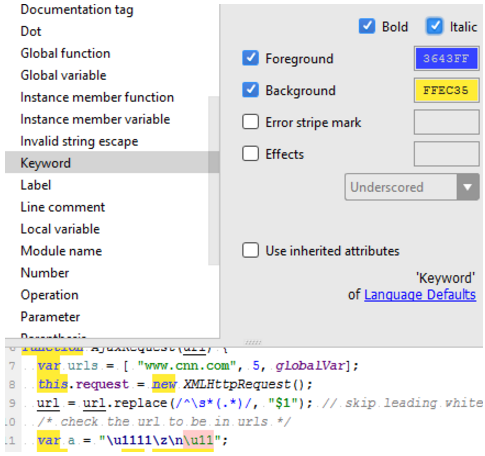
Task: Uncheck the Italic checkbox
Action: click(434, 26)
